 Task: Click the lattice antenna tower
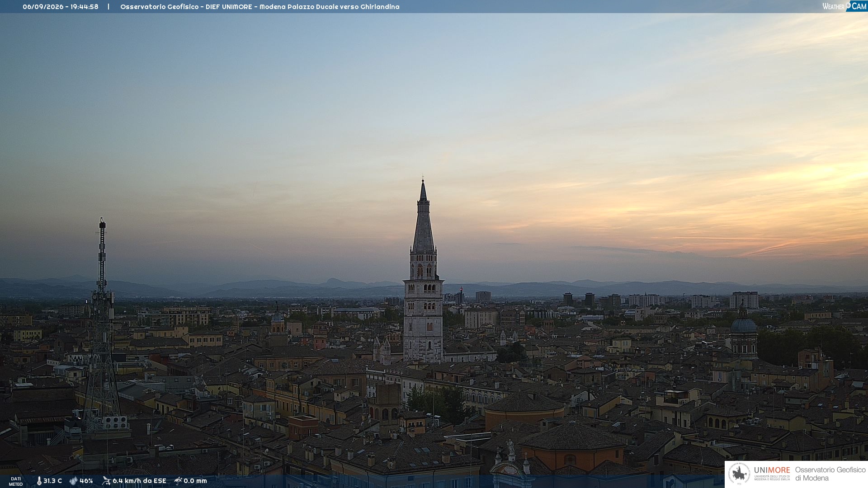pos(102,325)
